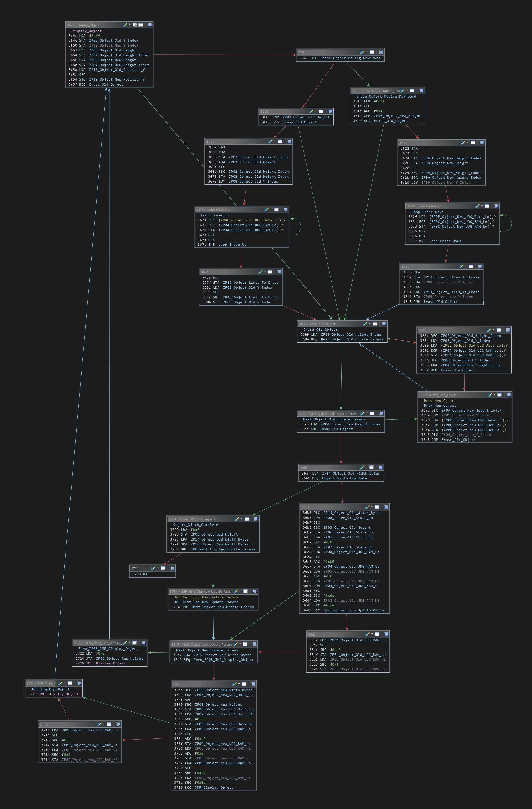
Task: Click the background color brush on block 364c Display_Object
Action: coord(125,25)
